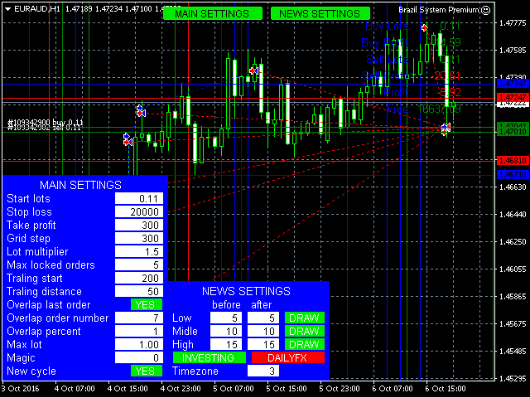
Task: Click the NEWS SETTINGS green button
Action: (320, 14)
